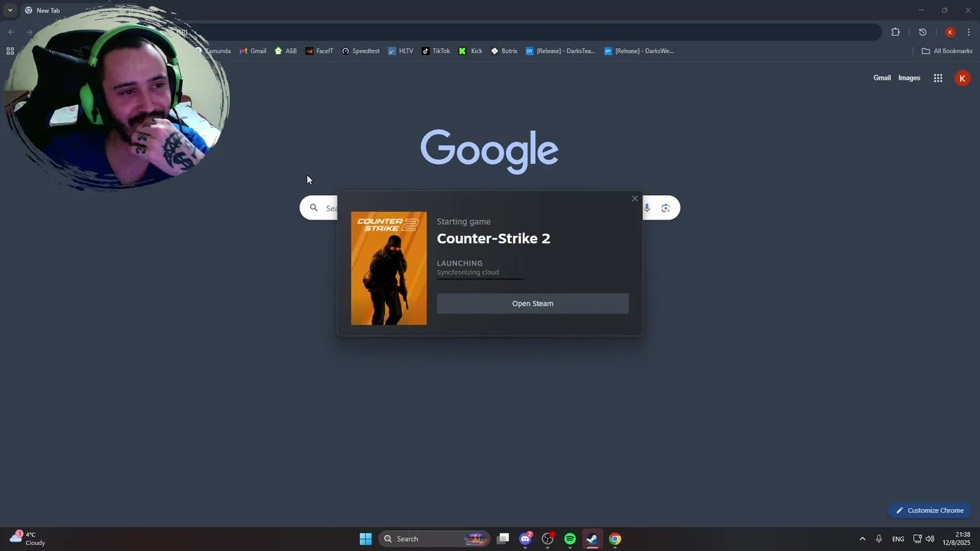
Task: Search by image with Lens icon
Action: pos(665,208)
